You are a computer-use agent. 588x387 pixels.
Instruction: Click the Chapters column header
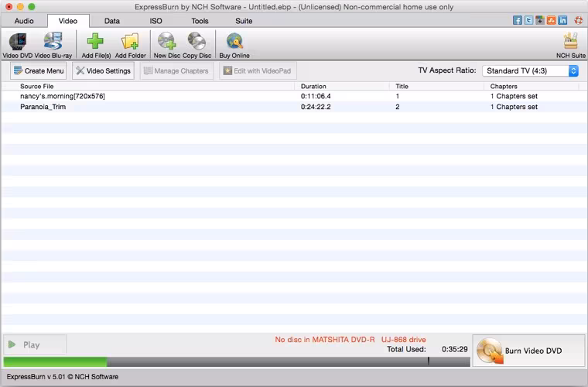click(504, 86)
